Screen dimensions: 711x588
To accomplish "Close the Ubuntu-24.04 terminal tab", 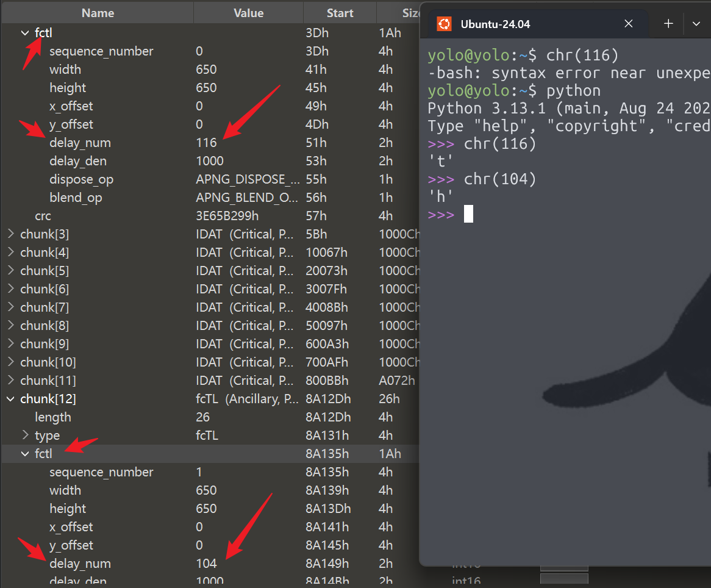I will pos(628,24).
